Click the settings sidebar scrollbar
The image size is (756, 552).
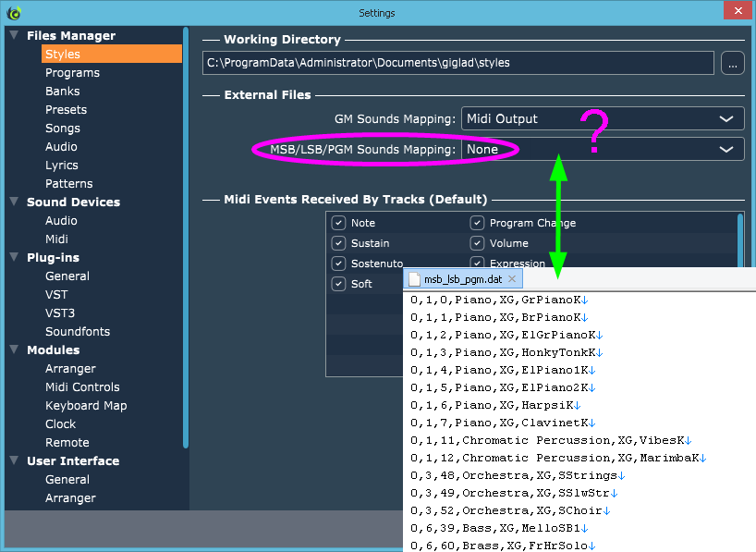186,238
